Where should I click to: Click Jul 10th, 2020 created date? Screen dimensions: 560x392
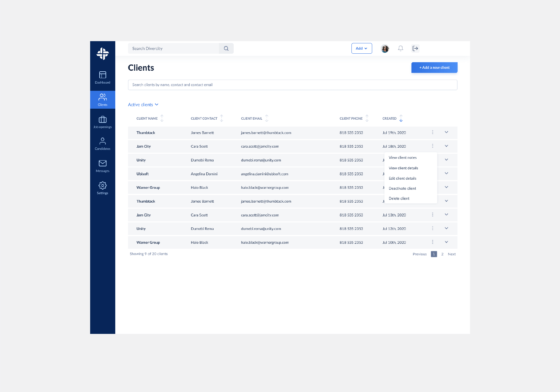point(394,242)
